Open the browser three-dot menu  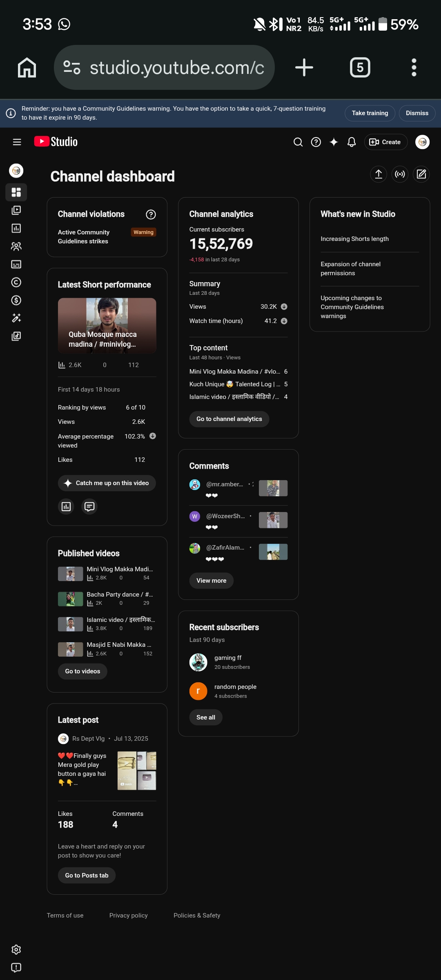point(414,67)
